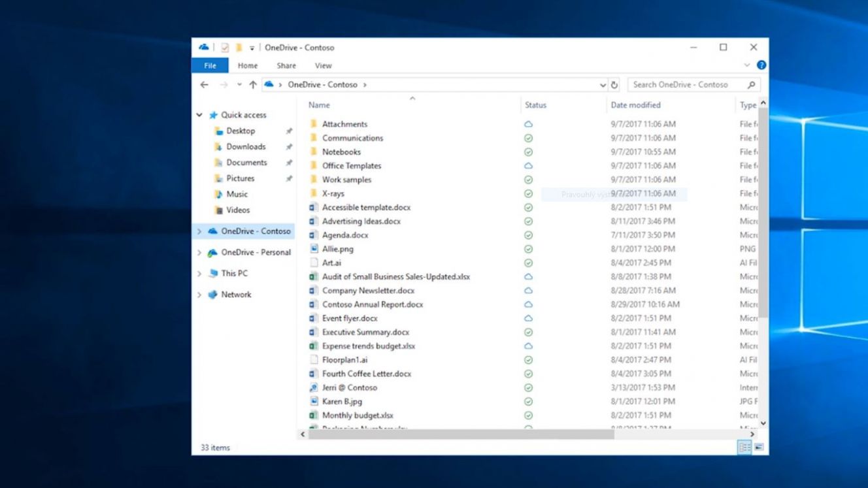This screenshot has width=868, height=488.
Task: Sort by Type column header
Action: click(748, 105)
